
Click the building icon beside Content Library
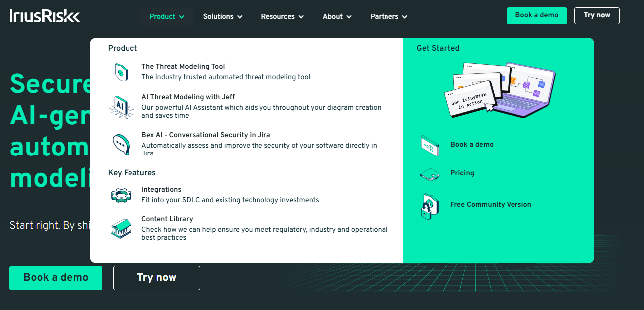pyautogui.click(x=121, y=228)
